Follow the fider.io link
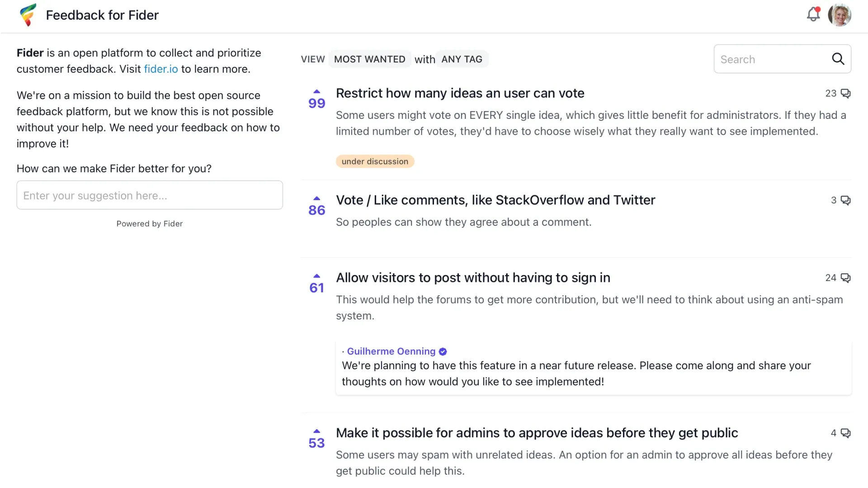 click(161, 69)
